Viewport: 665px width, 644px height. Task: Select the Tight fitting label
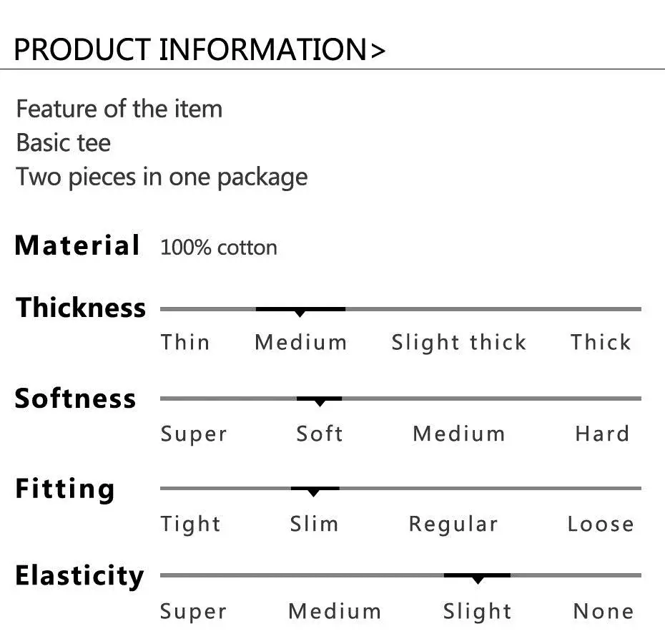[191, 525]
